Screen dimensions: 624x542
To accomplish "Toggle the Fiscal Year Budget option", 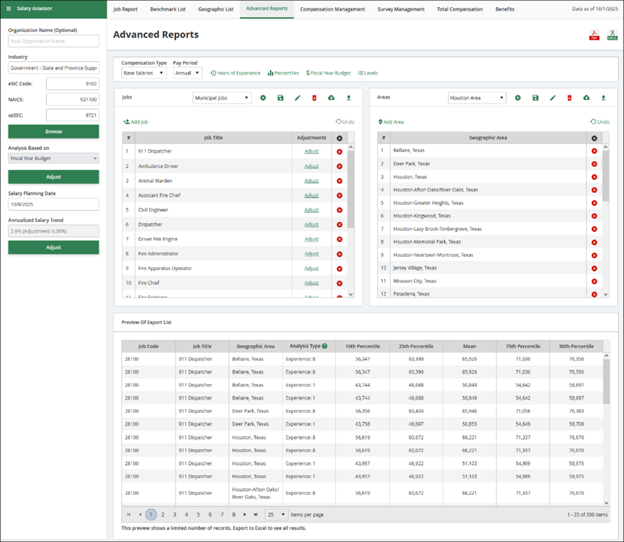I will [328, 73].
